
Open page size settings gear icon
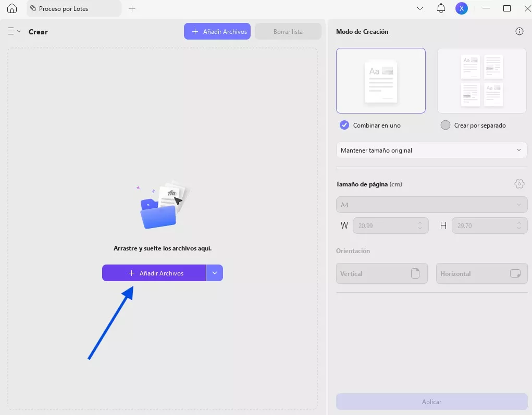pos(519,184)
